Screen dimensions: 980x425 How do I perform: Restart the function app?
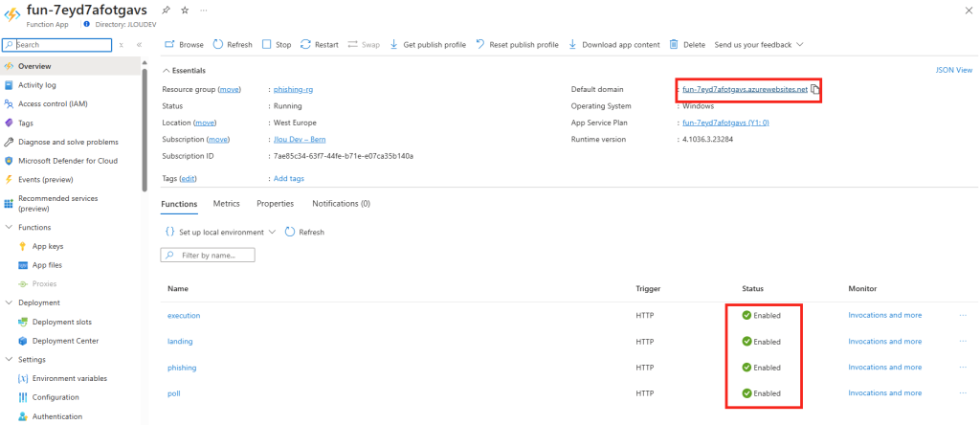click(x=320, y=44)
